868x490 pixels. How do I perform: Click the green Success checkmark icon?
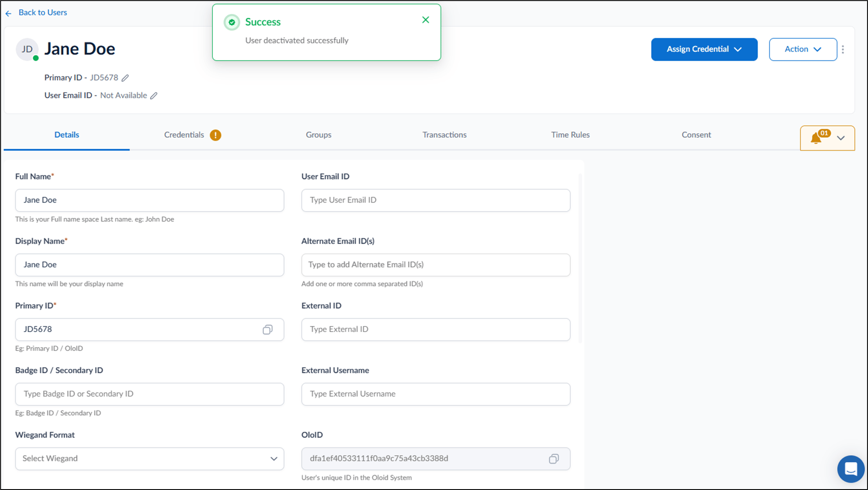(x=232, y=22)
